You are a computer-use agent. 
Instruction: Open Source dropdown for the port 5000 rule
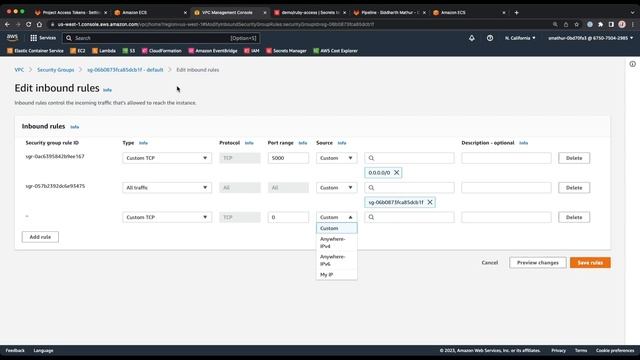click(x=336, y=158)
